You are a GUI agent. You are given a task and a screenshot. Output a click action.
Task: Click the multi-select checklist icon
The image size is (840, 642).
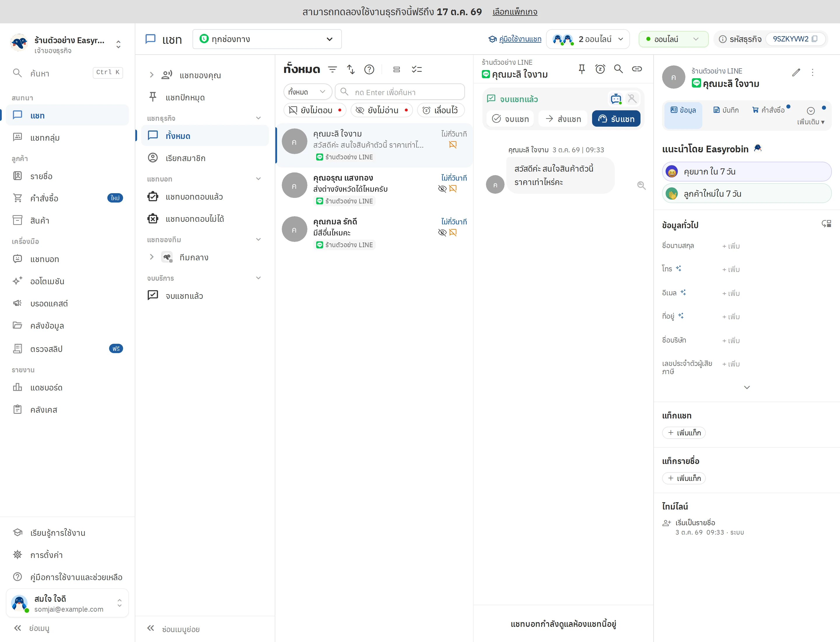tap(417, 69)
